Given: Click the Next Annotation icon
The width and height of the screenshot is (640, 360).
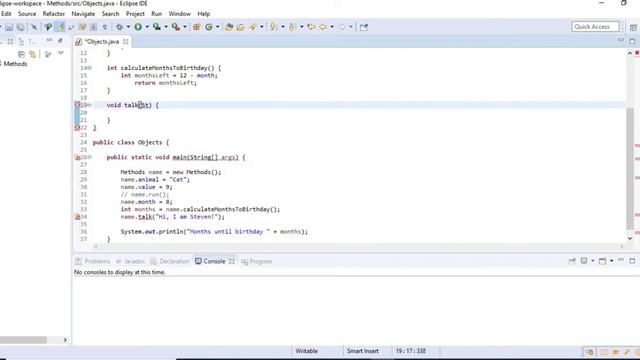Looking at the screenshot, I should tap(273, 27).
